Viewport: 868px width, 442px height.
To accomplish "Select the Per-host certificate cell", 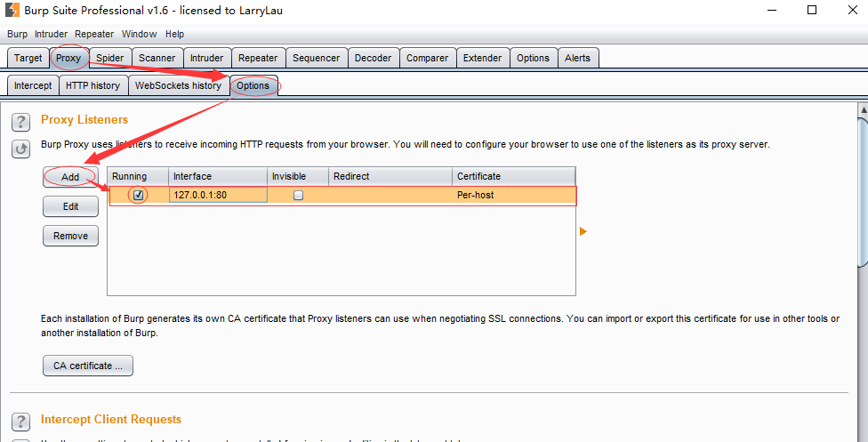I will pos(514,195).
